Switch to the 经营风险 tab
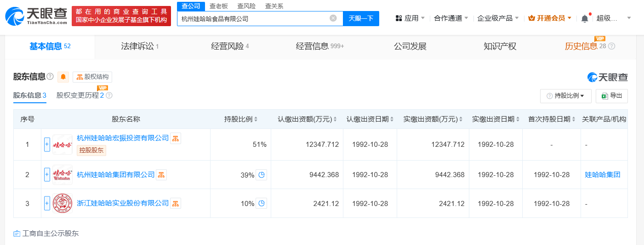Viewport: 644px width, 245px height. pyautogui.click(x=229, y=46)
